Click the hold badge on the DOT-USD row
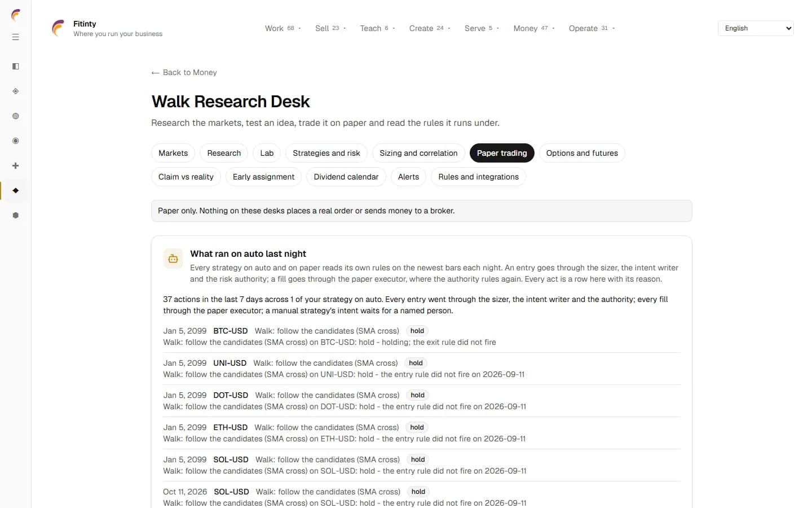Viewport: 812px width, 508px height. [x=418, y=395]
